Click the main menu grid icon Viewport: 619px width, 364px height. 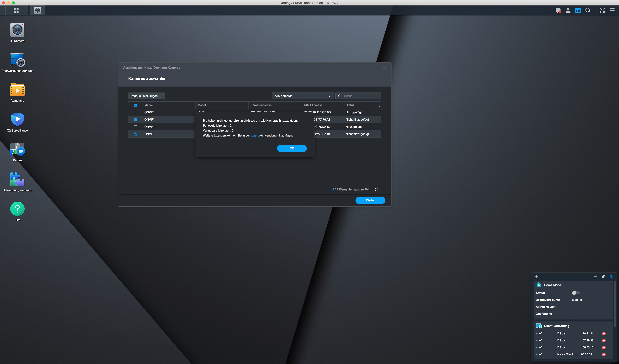tap(16, 10)
